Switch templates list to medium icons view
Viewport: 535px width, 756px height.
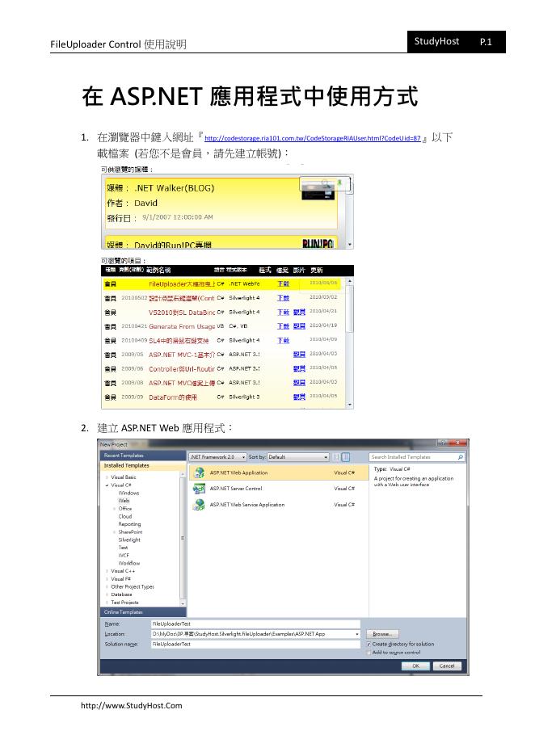[x=345, y=456]
